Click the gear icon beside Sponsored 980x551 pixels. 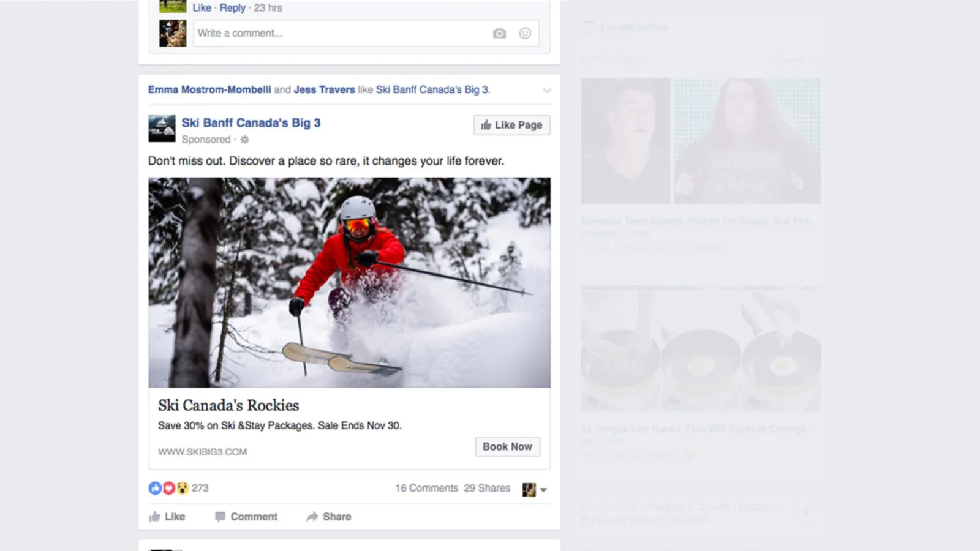(x=245, y=140)
